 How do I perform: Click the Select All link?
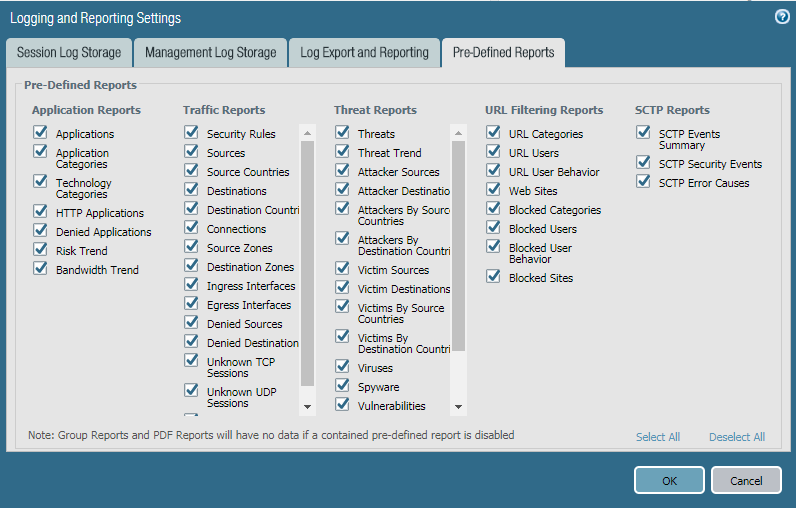pyautogui.click(x=658, y=437)
